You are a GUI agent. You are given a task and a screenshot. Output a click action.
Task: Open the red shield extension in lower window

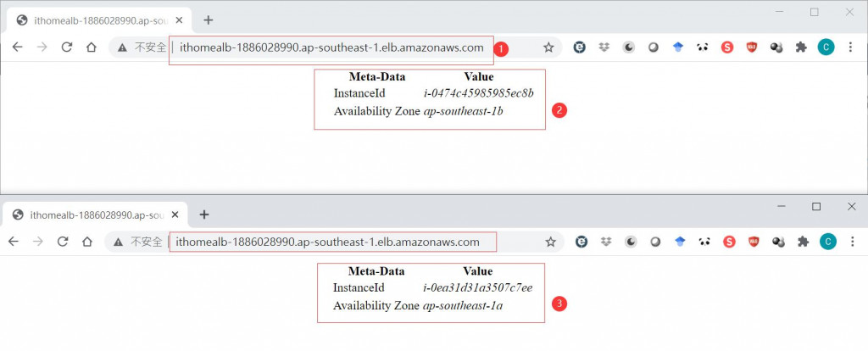(x=754, y=242)
